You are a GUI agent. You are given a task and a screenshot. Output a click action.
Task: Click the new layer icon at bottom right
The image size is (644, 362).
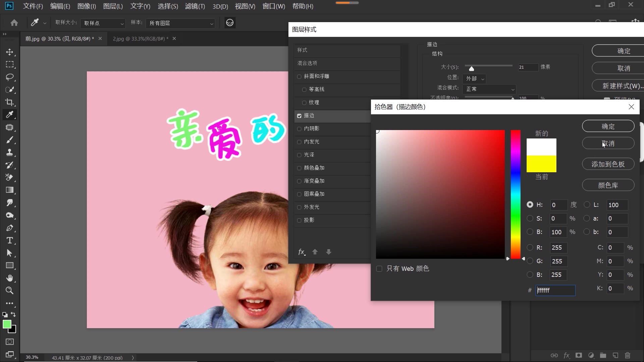[615, 356]
